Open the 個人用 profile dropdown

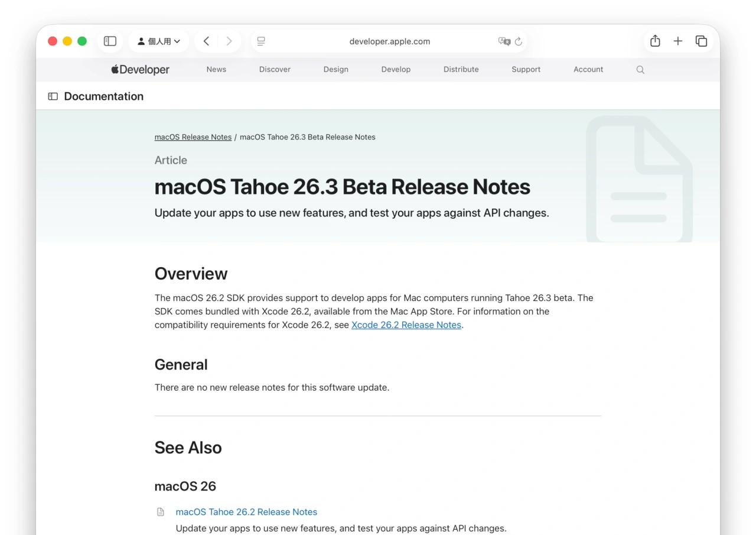pyautogui.click(x=158, y=41)
